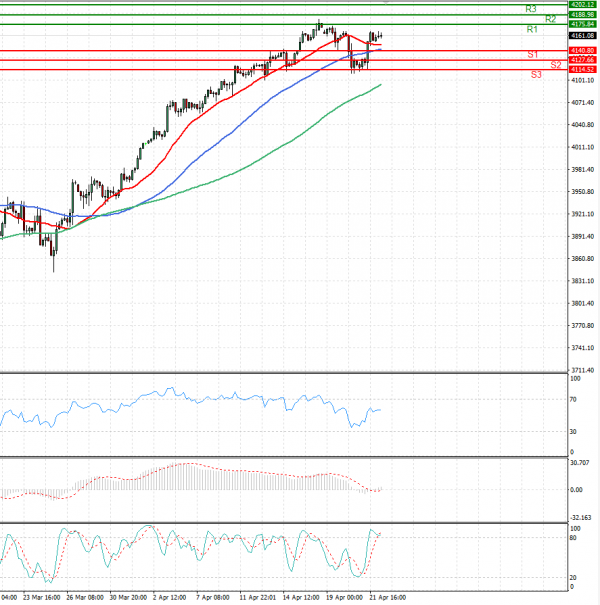Click the 4071.40 price axis label
Screen dimensions: 600x605
[x=582, y=103]
